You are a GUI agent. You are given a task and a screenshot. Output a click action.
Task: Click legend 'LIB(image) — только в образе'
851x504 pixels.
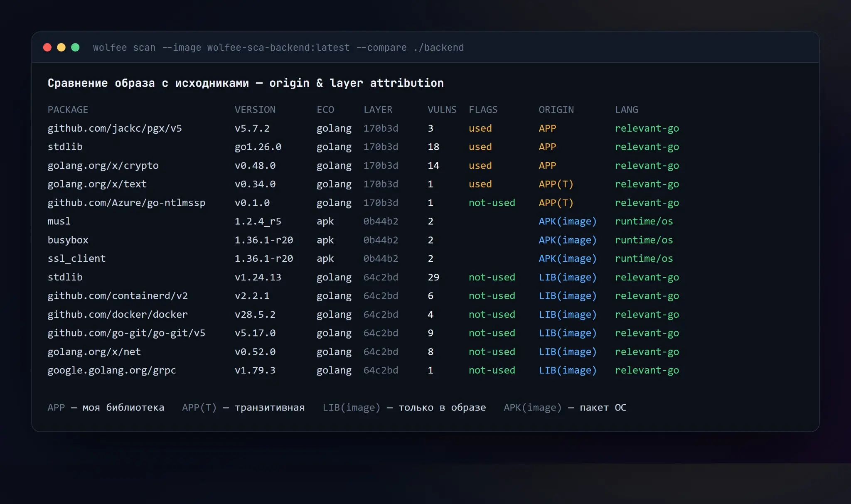tap(404, 408)
